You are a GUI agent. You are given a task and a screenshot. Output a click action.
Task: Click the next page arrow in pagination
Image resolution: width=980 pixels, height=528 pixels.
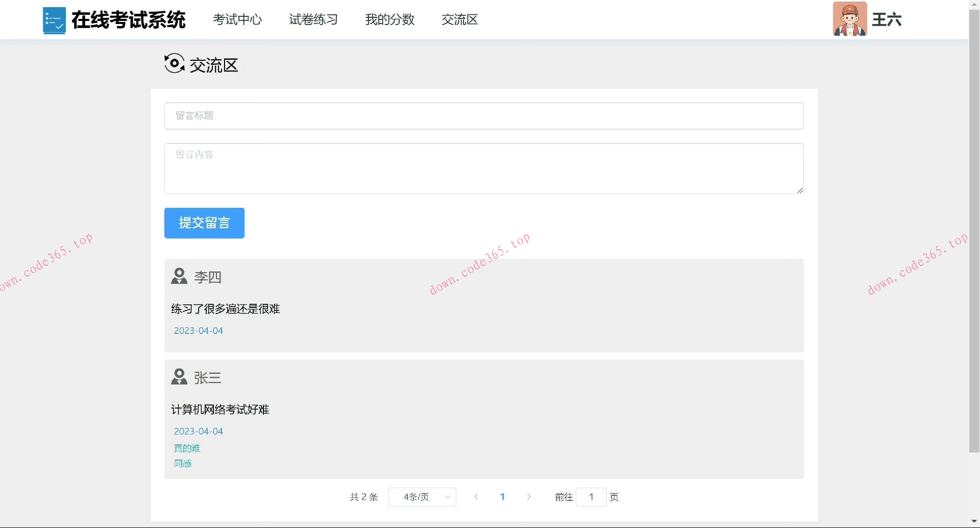pos(529,496)
